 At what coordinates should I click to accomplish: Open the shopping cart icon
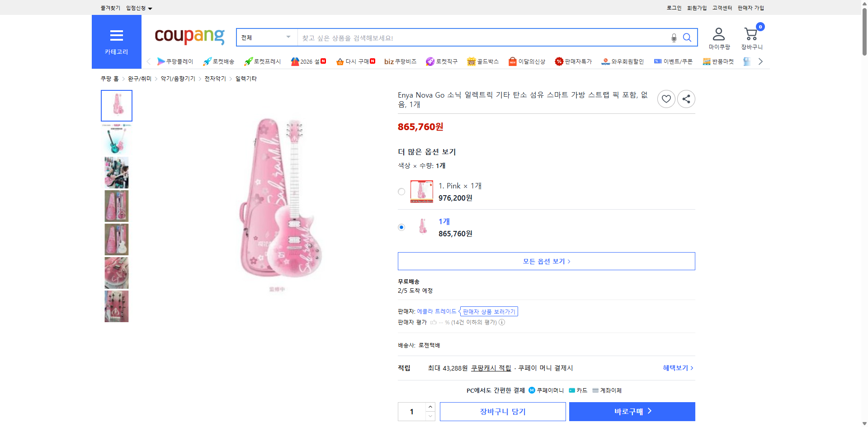pos(751,33)
